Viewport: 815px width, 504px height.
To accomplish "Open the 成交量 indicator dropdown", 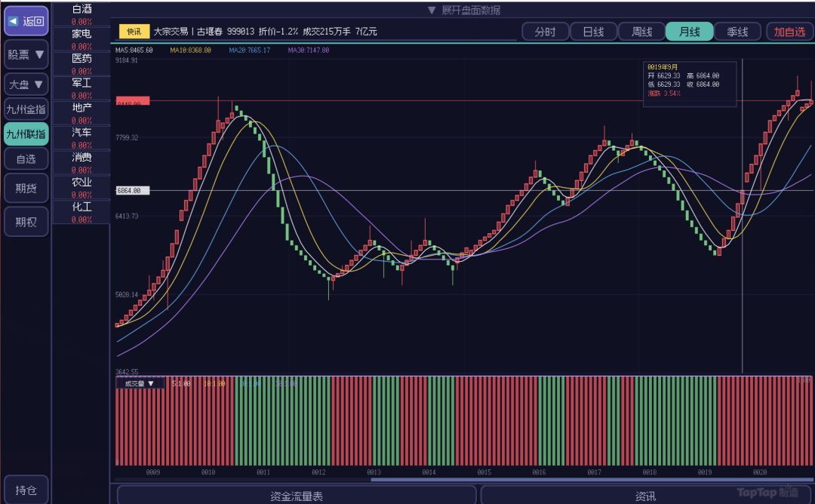I will (x=140, y=383).
